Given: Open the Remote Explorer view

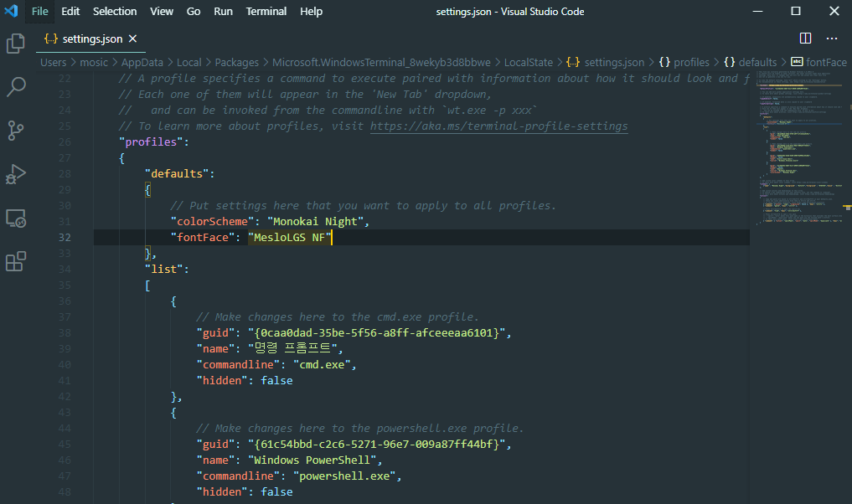Looking at the screenshot, I should click(16, 219).
